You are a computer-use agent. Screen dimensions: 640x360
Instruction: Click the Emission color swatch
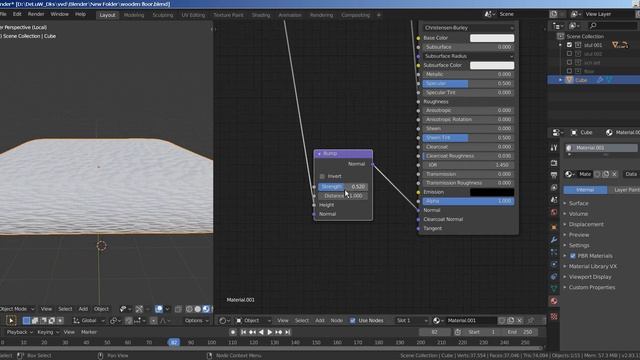coord(492,192)
